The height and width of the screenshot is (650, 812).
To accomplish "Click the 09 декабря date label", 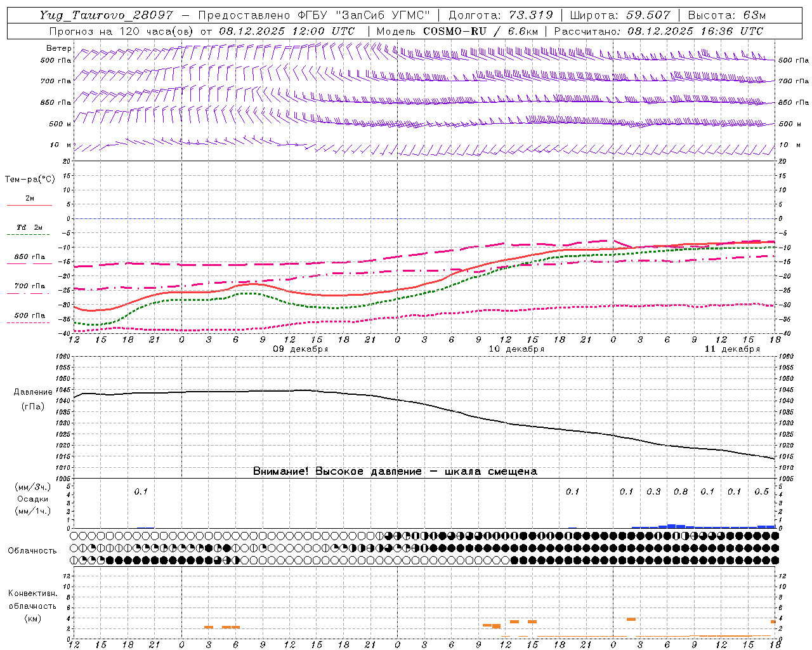I will click(x=301, y=349).
